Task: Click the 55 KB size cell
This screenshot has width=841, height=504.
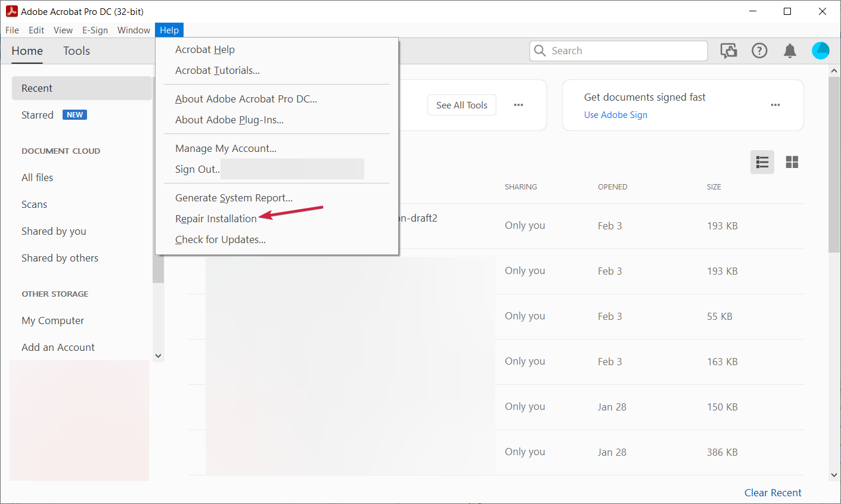Action: [x=719, y=316]
